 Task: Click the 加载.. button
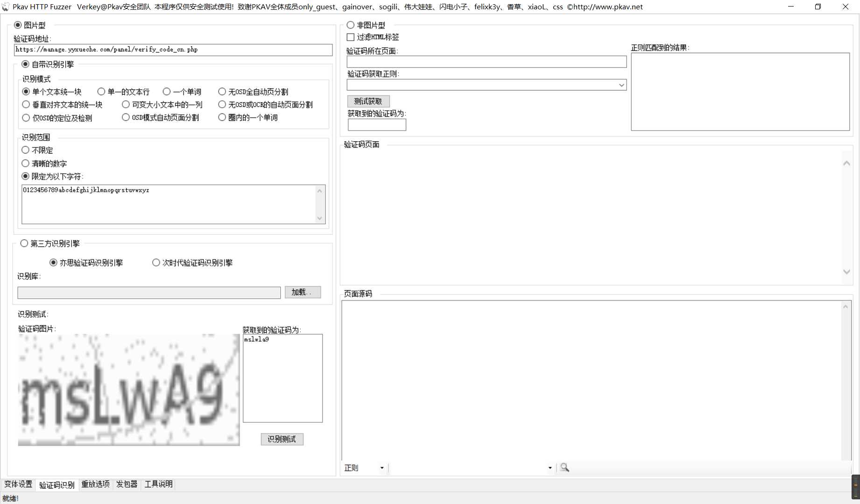(303, 292)
